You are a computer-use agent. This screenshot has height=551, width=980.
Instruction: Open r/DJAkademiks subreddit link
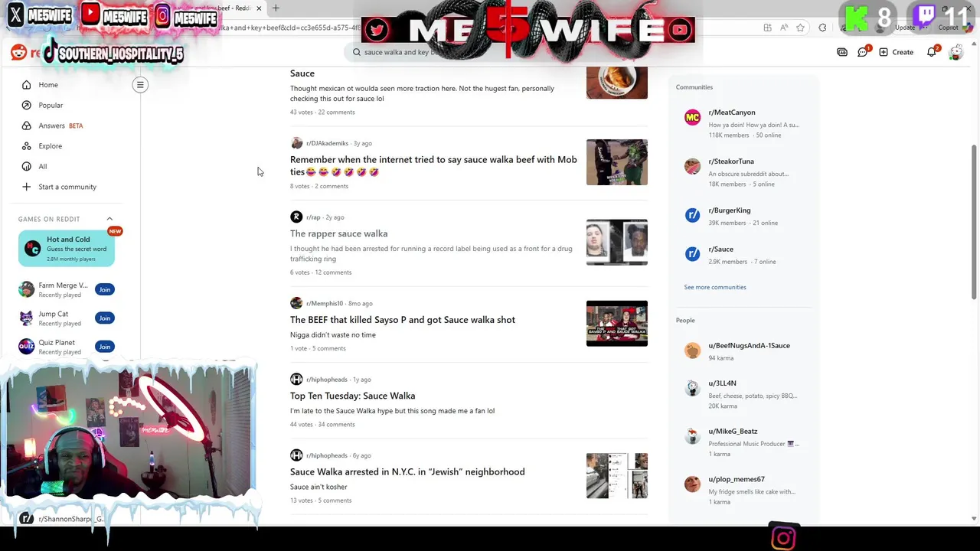(327, 143)
